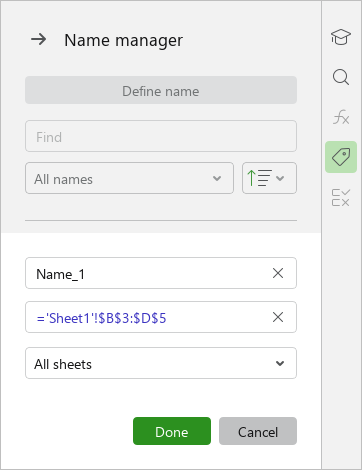Click the Cancel button
Screen dimensions: 362x470
point(258,431)
